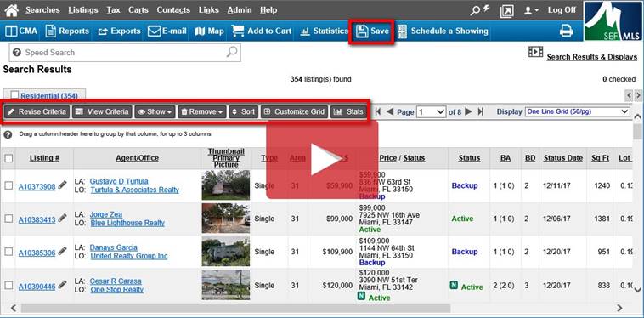644x318 pixels.
Task: Click the printer icon
Action: coord(566,31)
